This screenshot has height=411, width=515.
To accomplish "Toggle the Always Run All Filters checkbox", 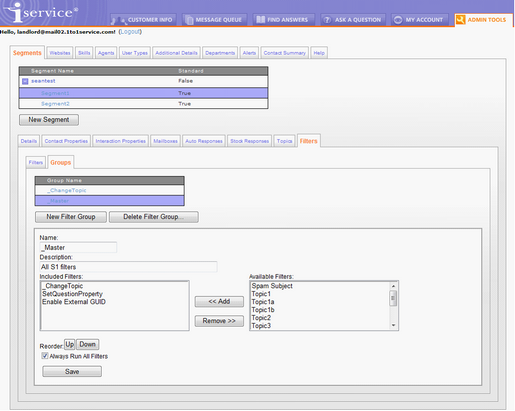I will click(x=45, y=356).
